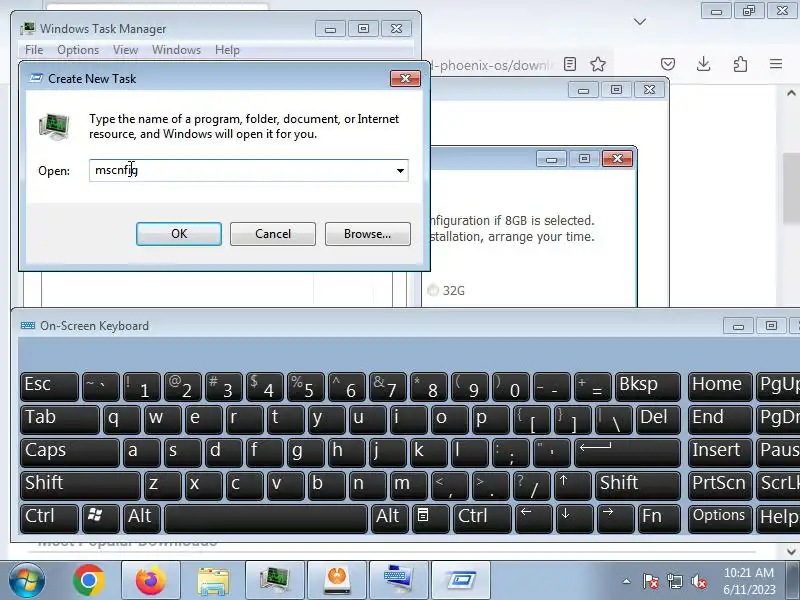Switch to Firefox in the taskbar

pos(151,581)
